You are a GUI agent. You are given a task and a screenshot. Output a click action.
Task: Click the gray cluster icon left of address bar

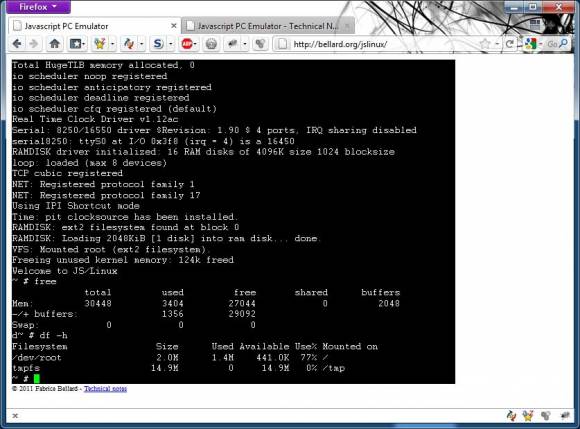tap(260, 44)
